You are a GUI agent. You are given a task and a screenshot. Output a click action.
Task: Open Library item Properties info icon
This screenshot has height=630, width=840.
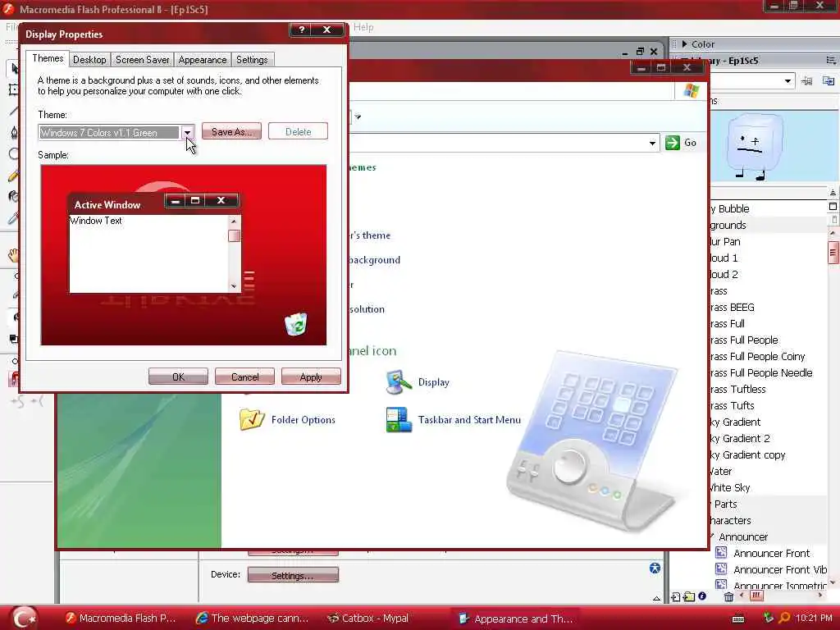point(702,596)
